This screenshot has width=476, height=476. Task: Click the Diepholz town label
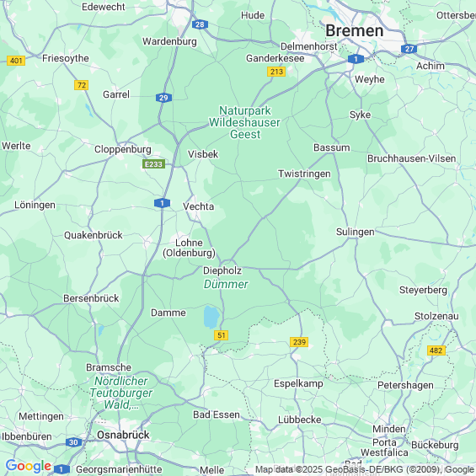222,270
